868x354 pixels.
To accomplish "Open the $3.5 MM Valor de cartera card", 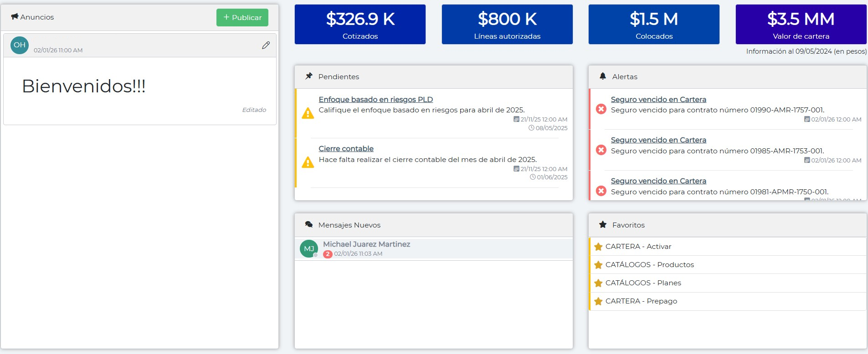I will click(801, 25).
